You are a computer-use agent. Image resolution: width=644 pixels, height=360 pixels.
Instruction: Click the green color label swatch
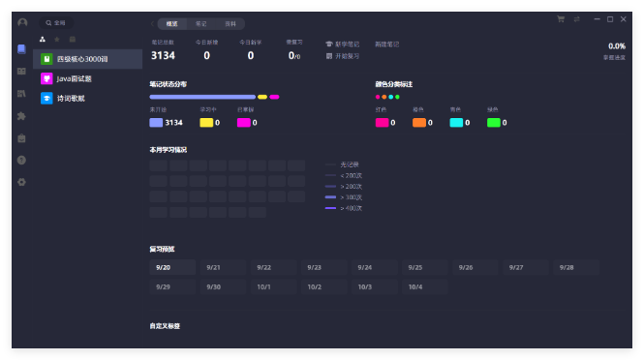pyautogui.click(x=493, y=122)
